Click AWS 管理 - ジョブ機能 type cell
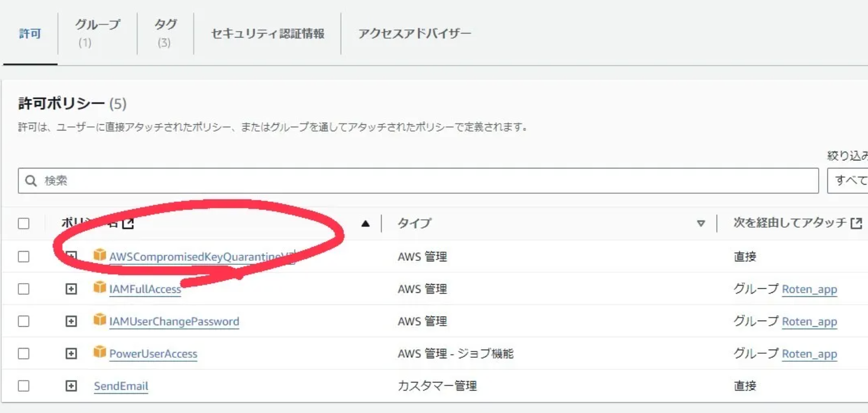Image resolution: width=868 pixels, height=413 pixels. [x=456, y=354]
